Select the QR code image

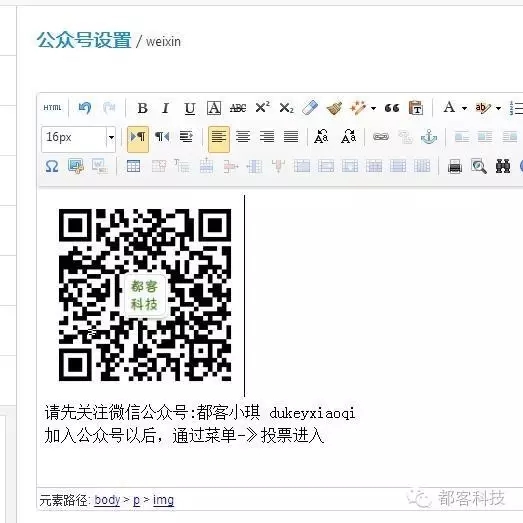pyautogui.click(x=145, y=295)
